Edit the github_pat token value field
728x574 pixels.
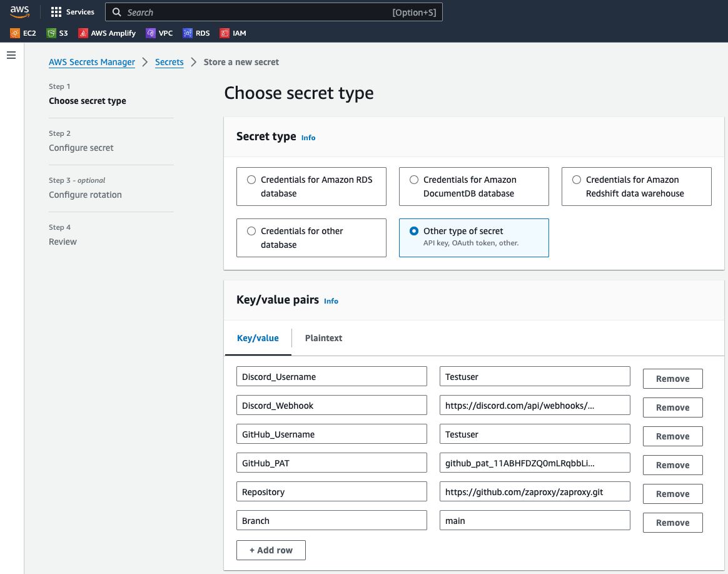point(535,463)
